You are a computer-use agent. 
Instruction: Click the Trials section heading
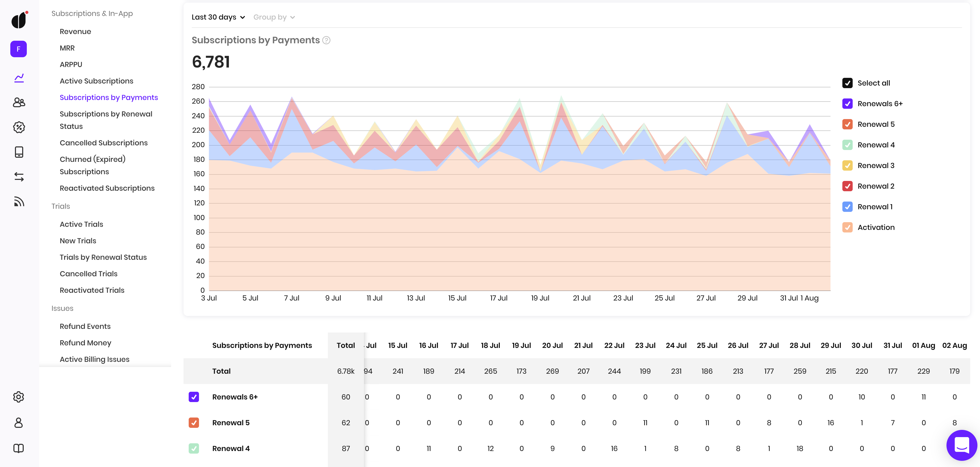pos(61,206)
